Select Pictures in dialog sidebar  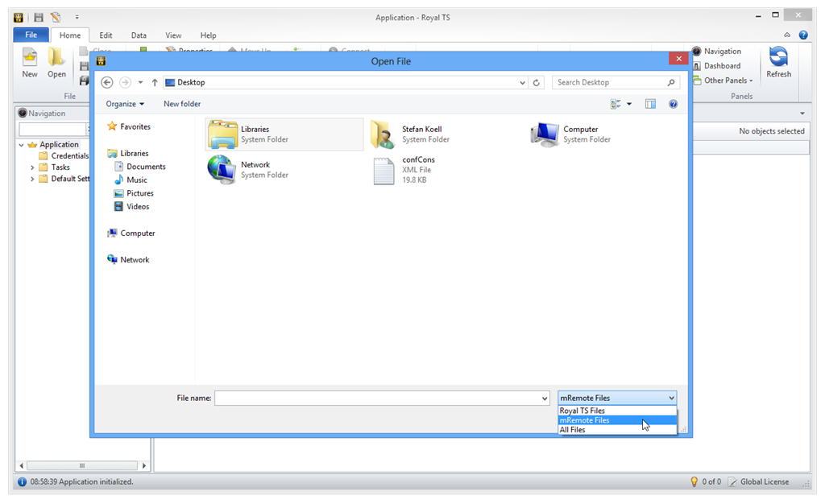[x=134, y=193]
